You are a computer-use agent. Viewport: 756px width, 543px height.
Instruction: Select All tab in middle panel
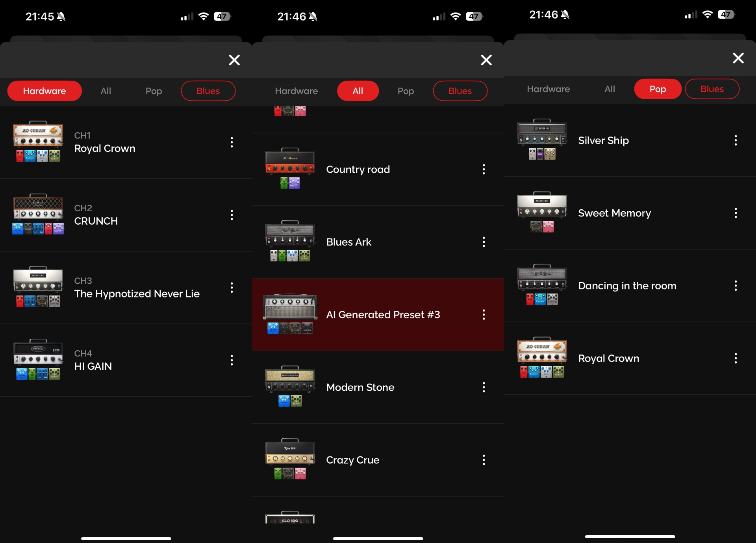point(358,91)
